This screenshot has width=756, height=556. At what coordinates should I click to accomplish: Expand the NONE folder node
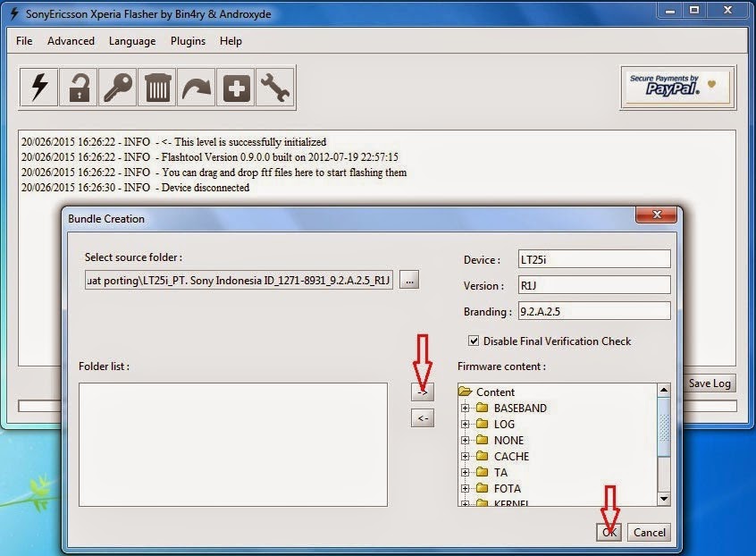click(x=465, y=440)
